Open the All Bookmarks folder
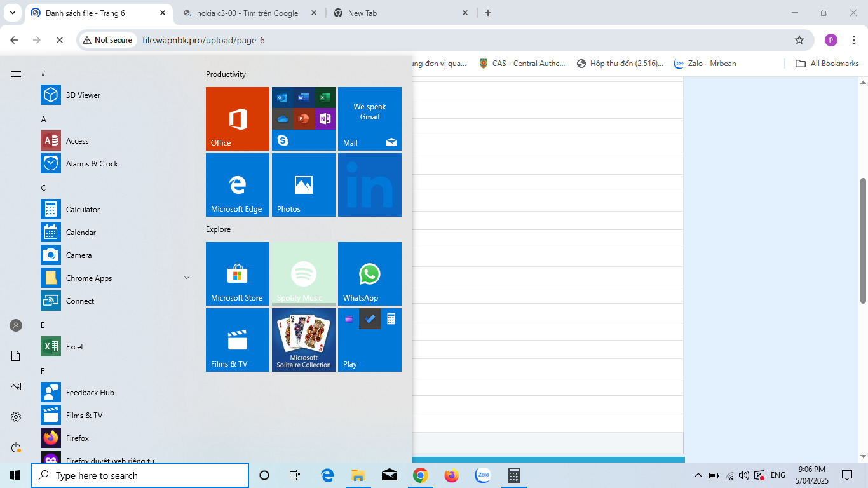The image size is (868, 488). [x=827, y=64]
